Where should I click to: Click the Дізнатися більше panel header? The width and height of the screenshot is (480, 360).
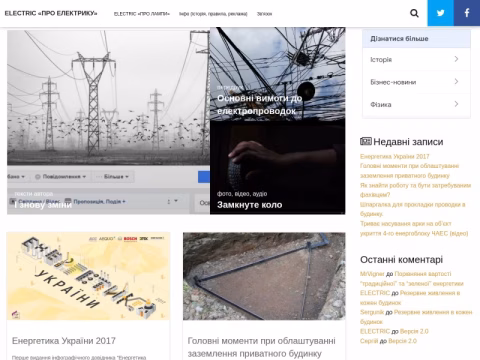pyautogui.click(x=416, y=39)
